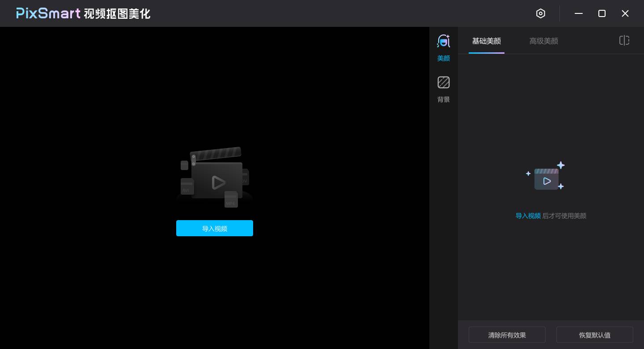Image resolution: width=644 pixels, height=349 pixels.
Task: Click the 导入视频 link in the beauty panel
Action: [x=528, y=216]
